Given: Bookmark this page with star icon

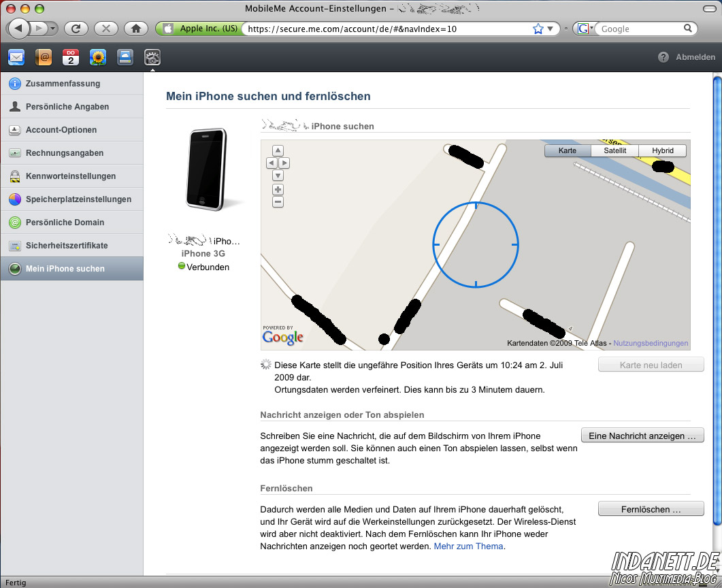Looking at the screenshot, I should (538, 29).
